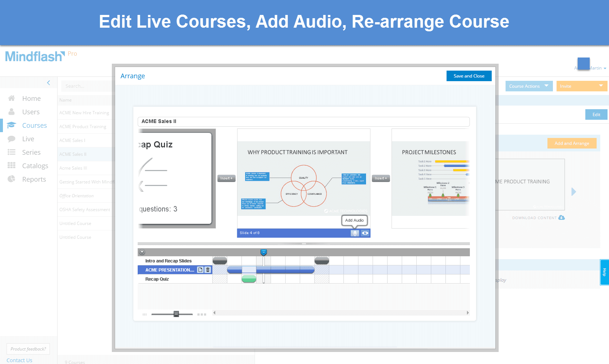Collapse the sidebar with chevron arrow

click(x=48, y=83)
